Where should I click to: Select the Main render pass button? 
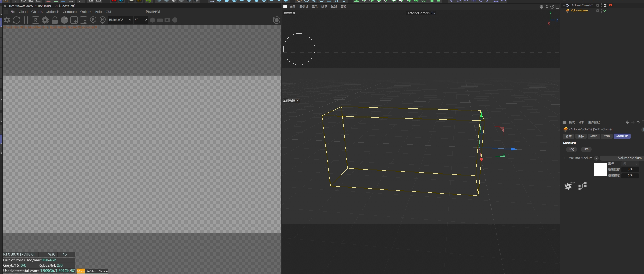[x=81, y=271]
